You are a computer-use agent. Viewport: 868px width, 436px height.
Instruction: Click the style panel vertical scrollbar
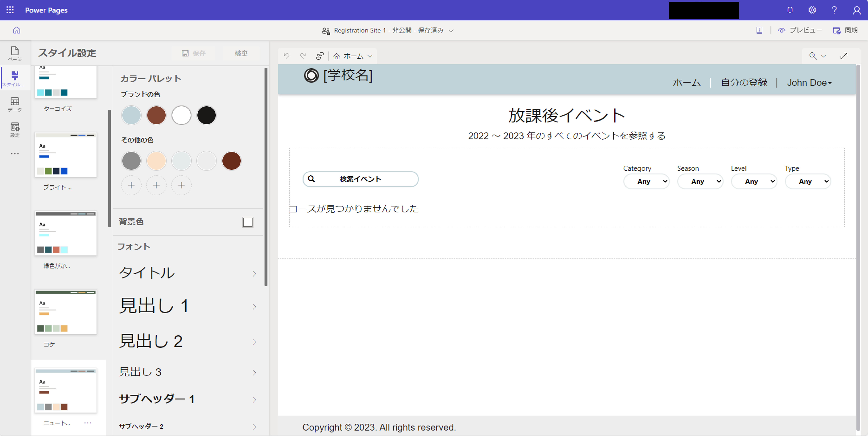tap(266, 177)
